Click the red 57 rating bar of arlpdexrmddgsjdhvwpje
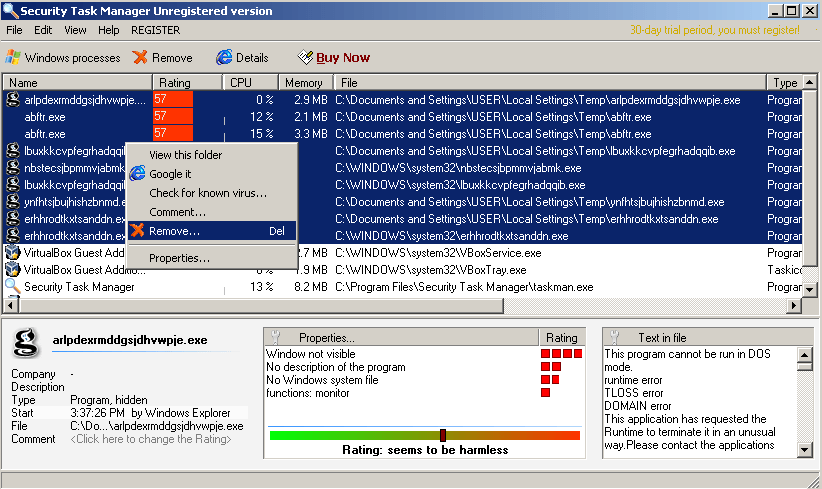This screenshot has height=489, width=822. (173, 100)
